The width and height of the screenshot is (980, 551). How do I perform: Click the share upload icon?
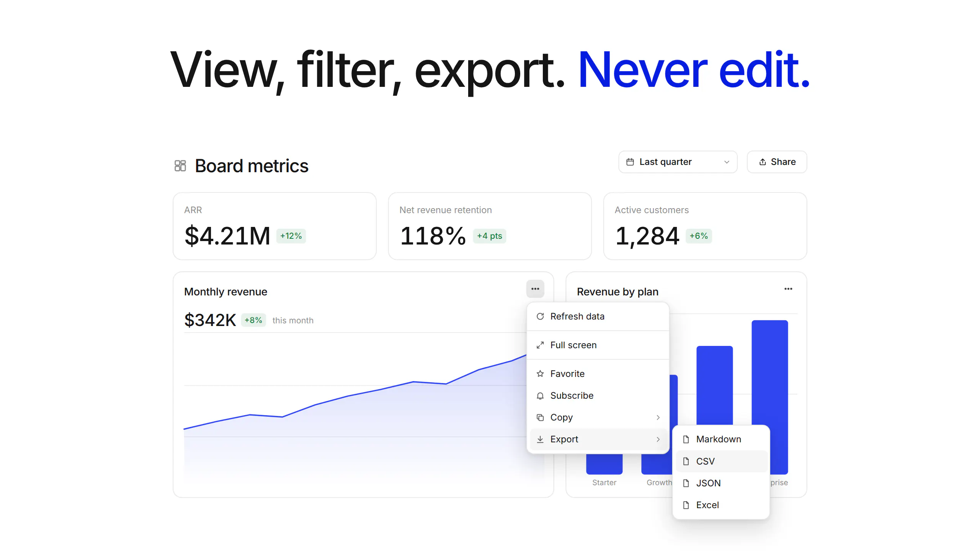(763, 162)
